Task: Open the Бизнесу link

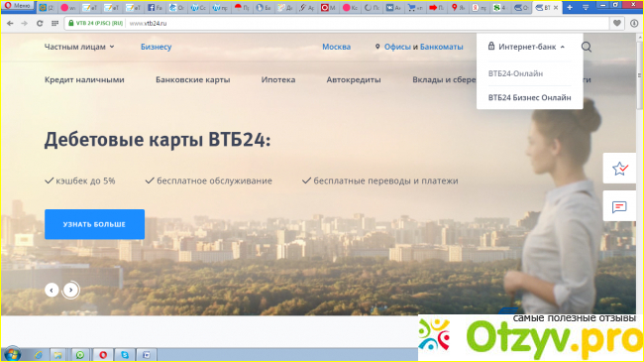Action: click(157, 47)
